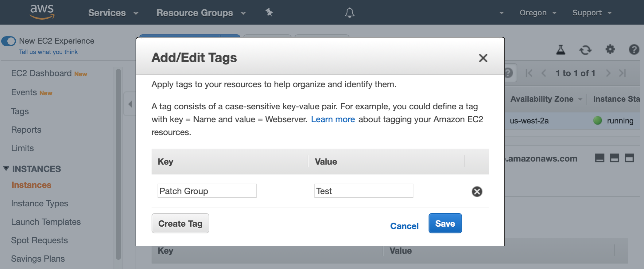Open Savings Plans in sidebar
This screenshot has width=644, height=269.
[x=38, y=259]
